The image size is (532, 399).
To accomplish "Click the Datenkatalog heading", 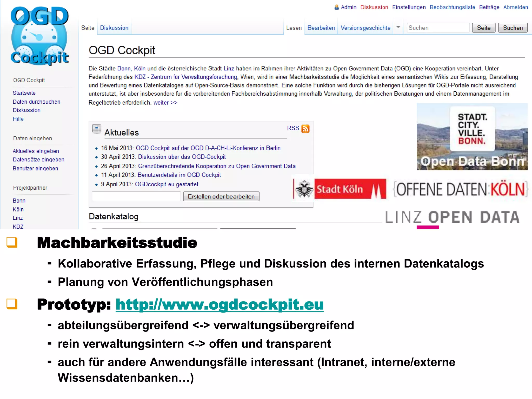I will (114, 217).
